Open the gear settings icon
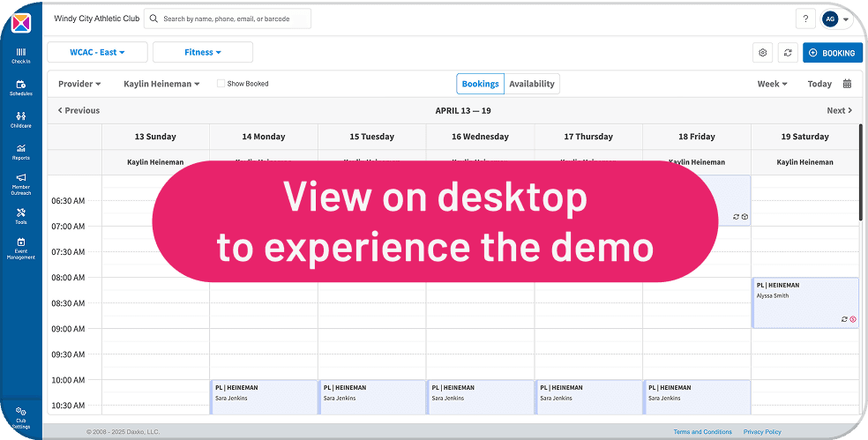The height and width of the screenshot is (440, 868). coord(763,53)
